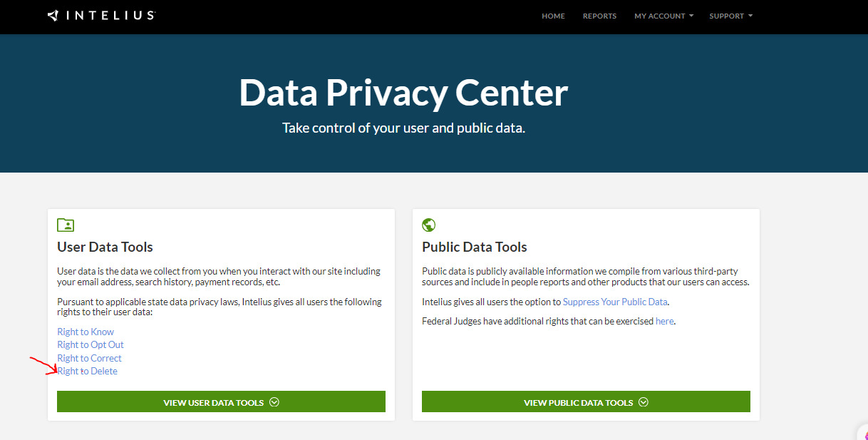Expand VIEW PUBLIC DATA TOOLS button
The image size is (868, 440).
pos(586,401)
